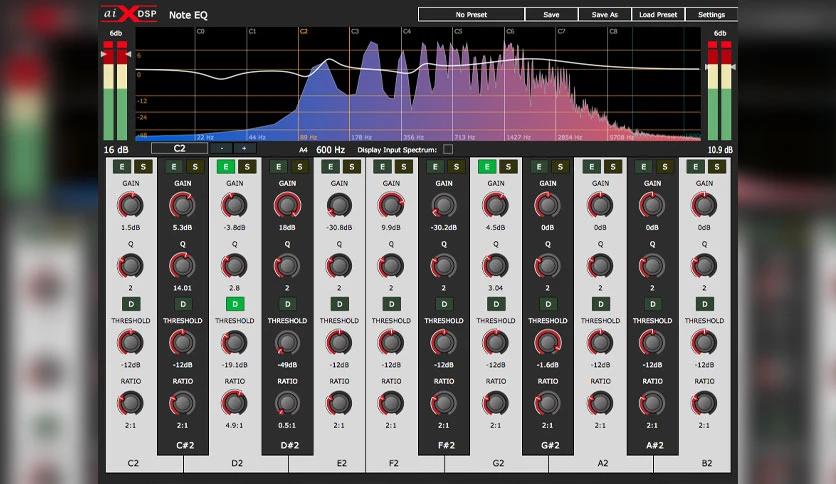Click the G2 band Q knob at 3.04
Screen dimensions: 836x484
(x=495, y=265)
